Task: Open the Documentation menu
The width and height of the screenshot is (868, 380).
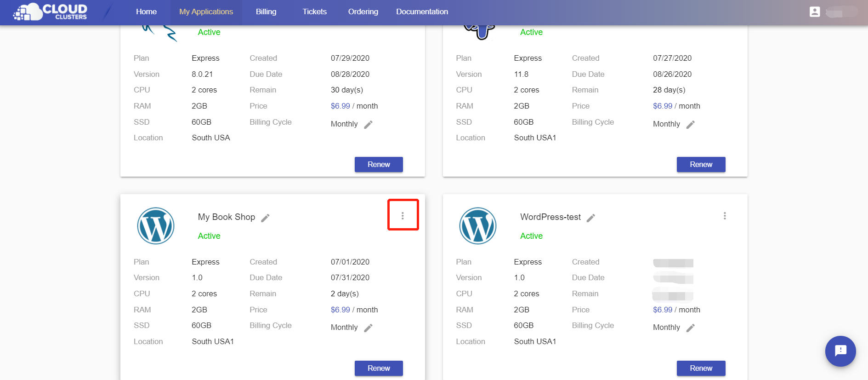Action: coord(422,12)
